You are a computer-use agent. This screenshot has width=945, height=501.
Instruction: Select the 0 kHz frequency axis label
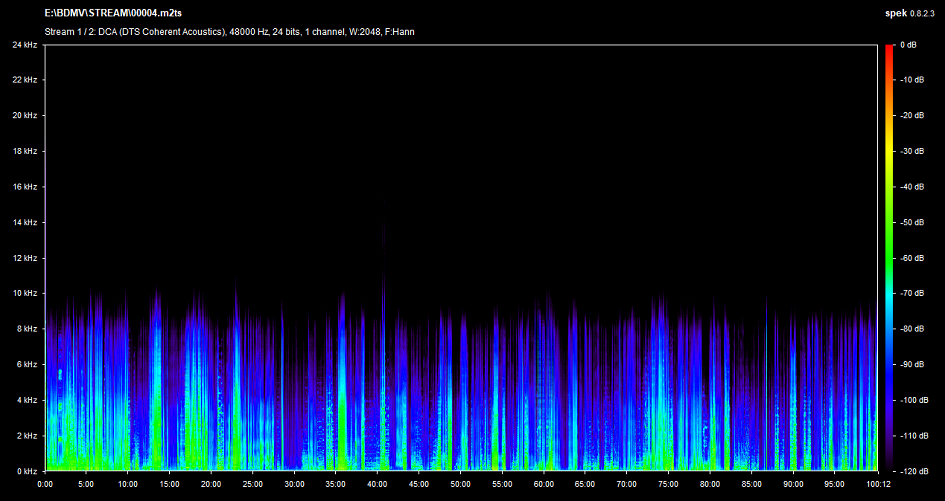tap(27, 470)
